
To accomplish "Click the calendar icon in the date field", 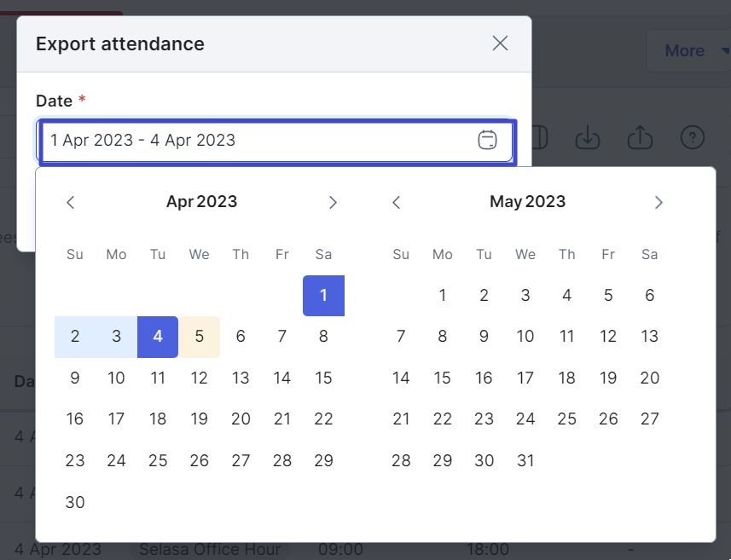I will point(487,140).
